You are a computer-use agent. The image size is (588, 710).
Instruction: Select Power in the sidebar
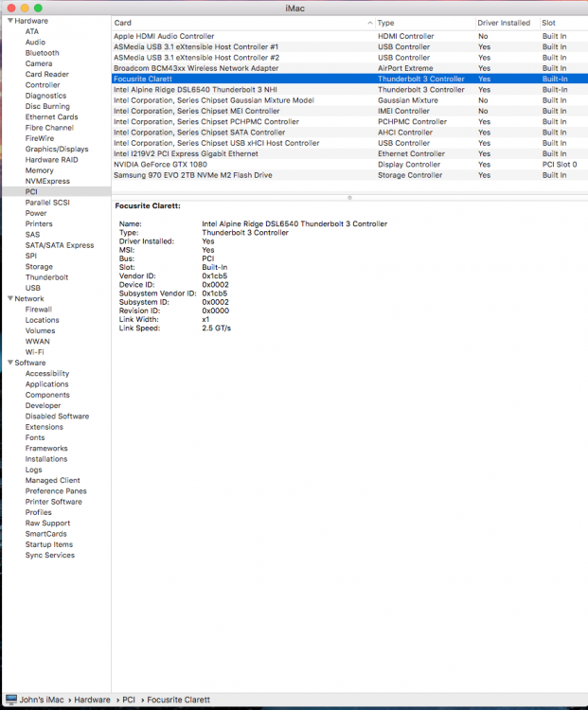tap(36, 213)
